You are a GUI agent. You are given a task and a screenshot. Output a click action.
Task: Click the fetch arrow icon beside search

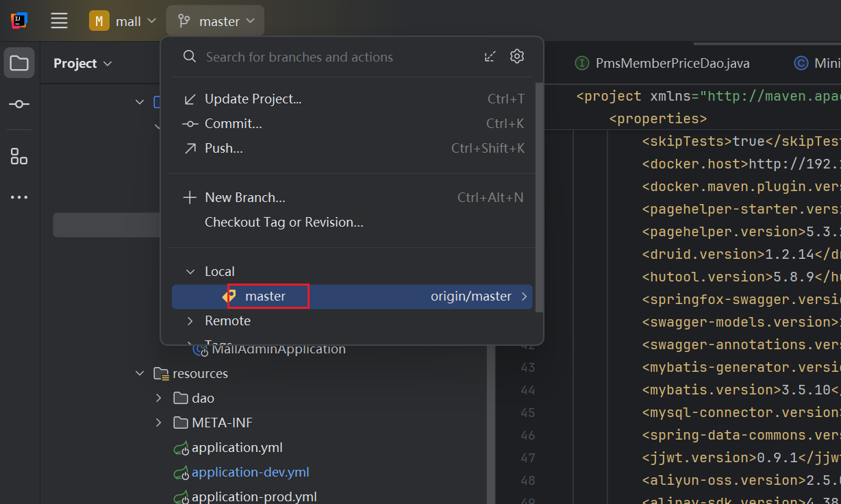[x=490, y=57]
